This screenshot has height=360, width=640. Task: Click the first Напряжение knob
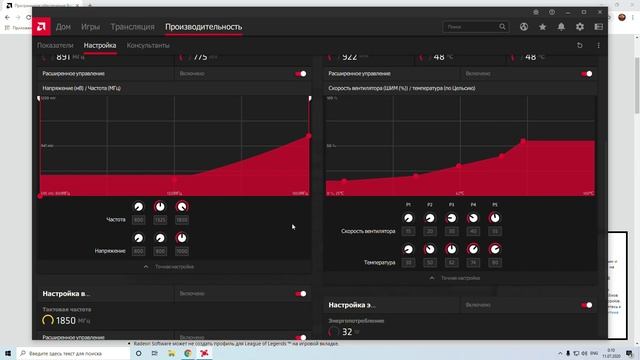(139, 238)
